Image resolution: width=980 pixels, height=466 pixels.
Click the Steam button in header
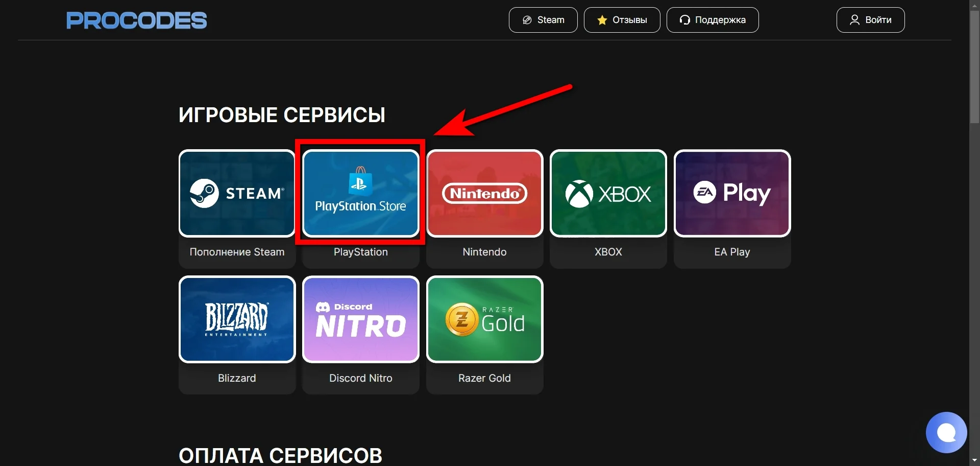(543, 20)
